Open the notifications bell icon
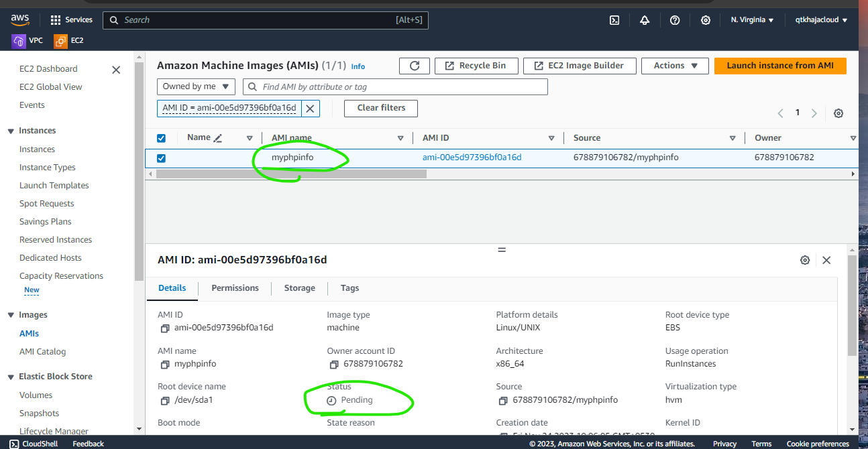The height and width of the screenshot is (449, 868). [645, 20]
